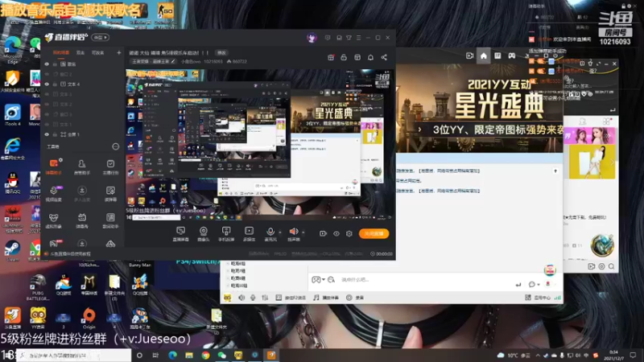Click the 修改 button beside the stream title
The height and width of the screenshot is (362, 644).
click(x=221, y=52)
